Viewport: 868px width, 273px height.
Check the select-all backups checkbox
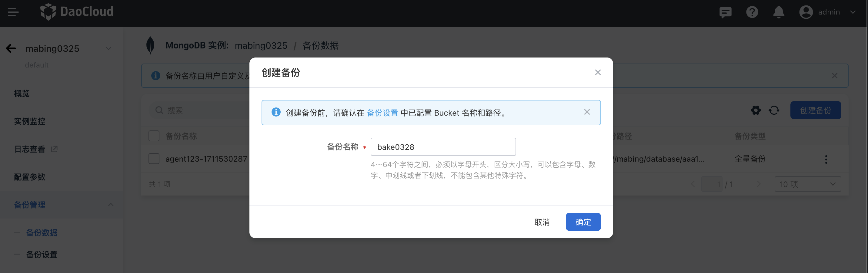click(154, 136)
